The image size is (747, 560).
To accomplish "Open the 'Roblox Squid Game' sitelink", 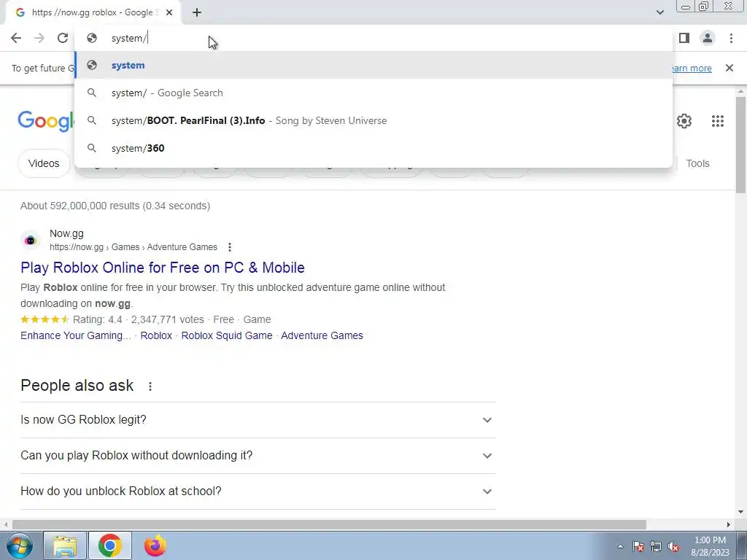I will tap(227, 335).
